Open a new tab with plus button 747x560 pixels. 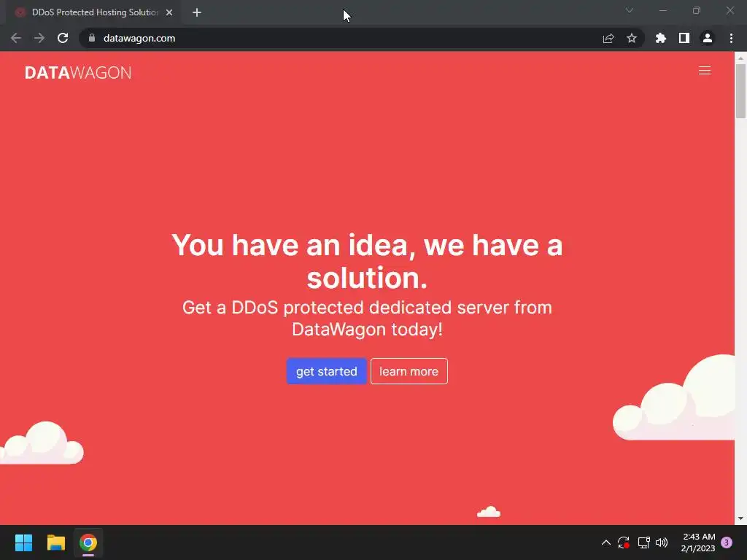click(x=197, y=12)
